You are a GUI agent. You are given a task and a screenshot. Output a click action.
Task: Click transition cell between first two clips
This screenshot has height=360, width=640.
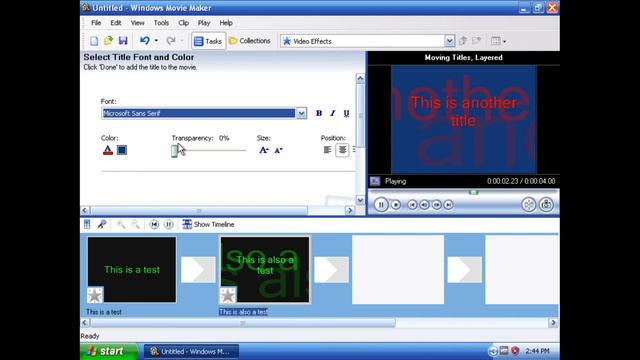point(198,269)
